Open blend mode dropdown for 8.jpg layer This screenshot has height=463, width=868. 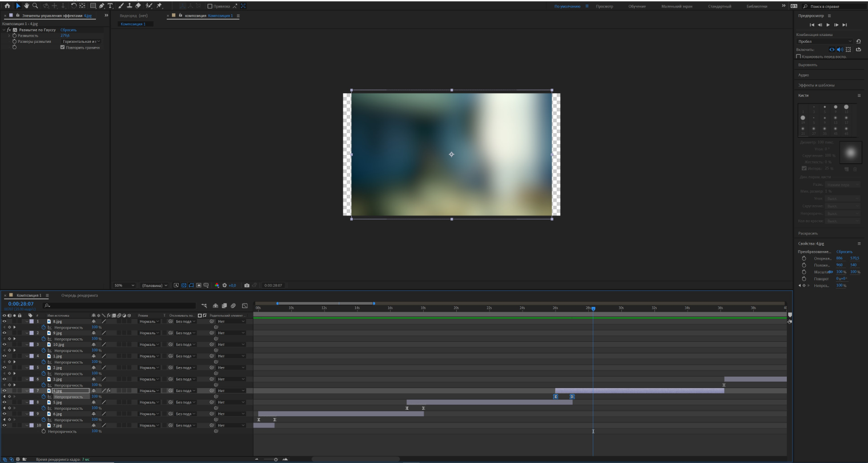click(x=148, y=322)
